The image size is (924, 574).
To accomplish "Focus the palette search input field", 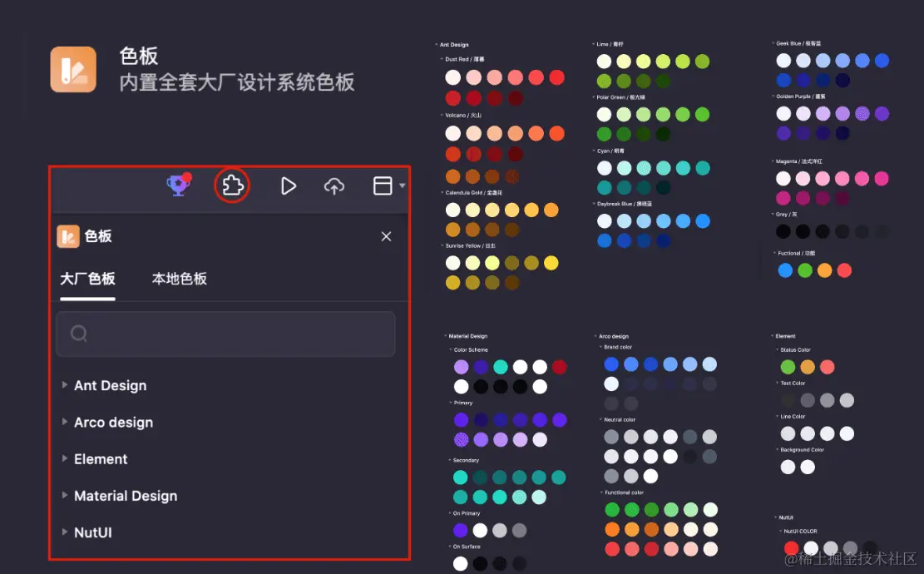I will click(x=225, y=334).
